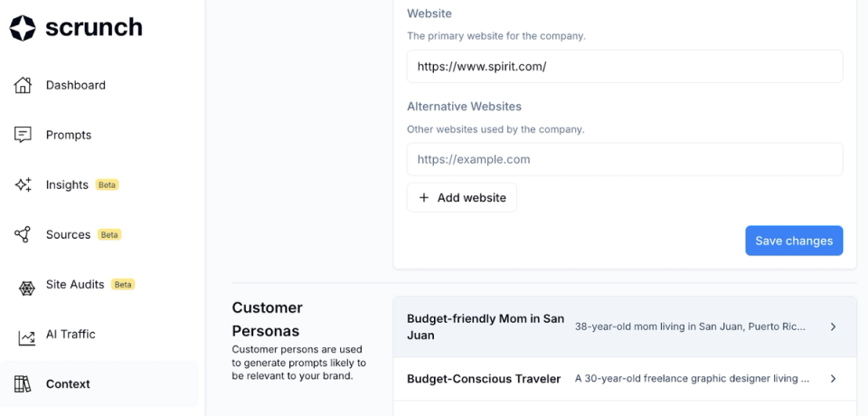Open the AI Traffic menu item

coord(71,334)
